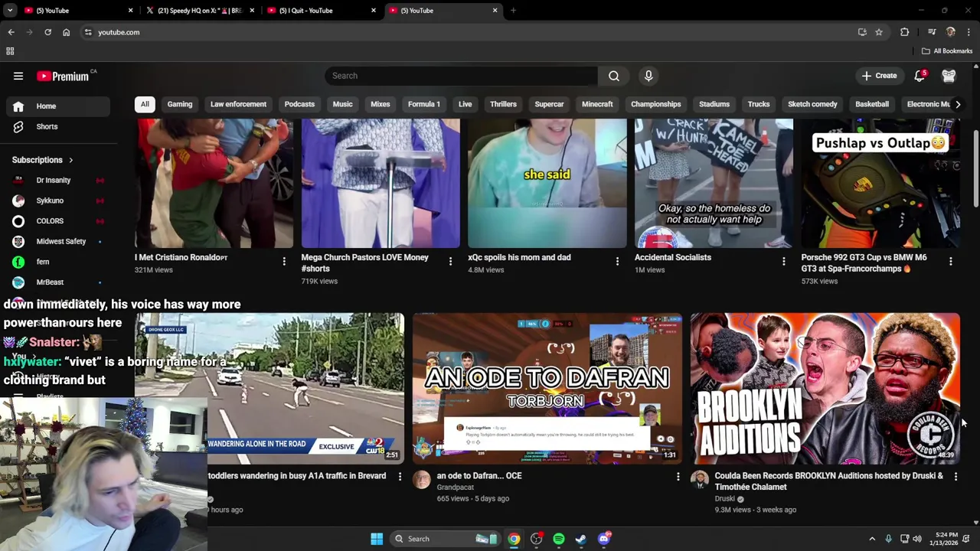Click the page vertical scrollbar
The height and width of the screenshot is (551, 980).
(x=975, y=168)
